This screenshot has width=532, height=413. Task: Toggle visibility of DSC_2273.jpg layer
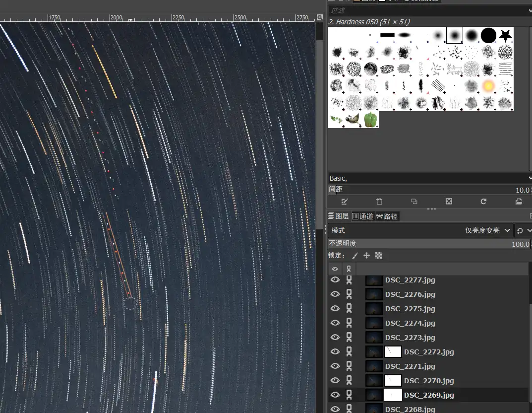point(335,338)
